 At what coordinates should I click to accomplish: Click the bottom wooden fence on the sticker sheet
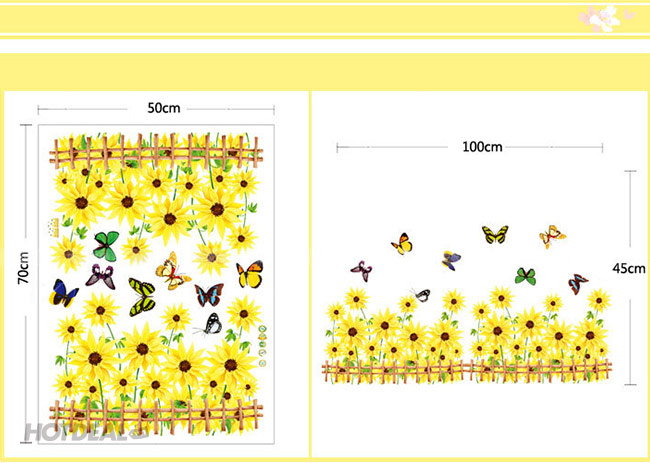(156, 415)
